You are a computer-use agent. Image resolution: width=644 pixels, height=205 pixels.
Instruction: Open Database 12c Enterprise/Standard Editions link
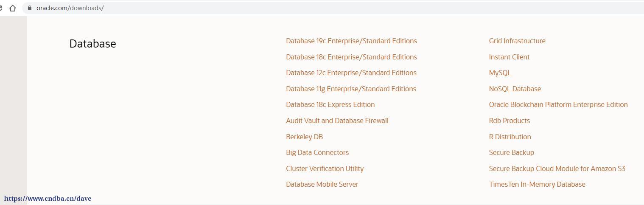pos(351,73)
